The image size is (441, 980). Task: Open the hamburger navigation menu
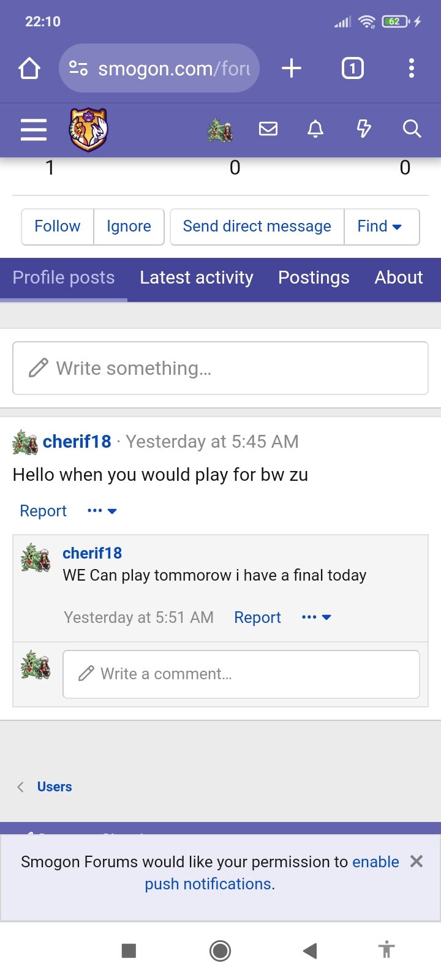coord(34,129)
